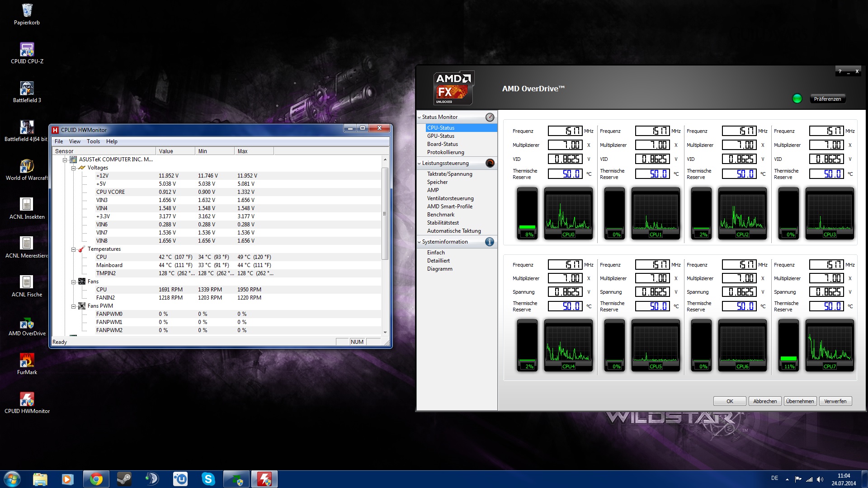Image resolution: width=868 pixels, height=488 pixels.
Task: Collapse the Temperatures tree node
Action: click(x=73, y=249)
